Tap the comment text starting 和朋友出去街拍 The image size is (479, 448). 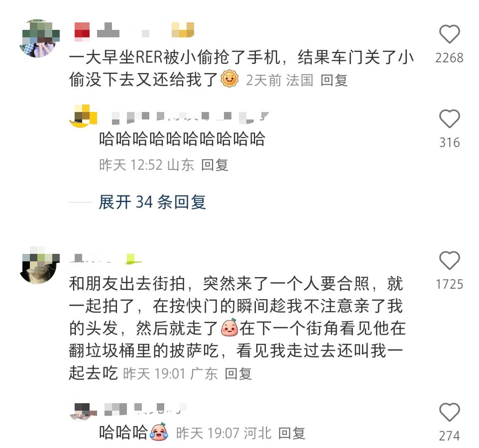(237, 328)
